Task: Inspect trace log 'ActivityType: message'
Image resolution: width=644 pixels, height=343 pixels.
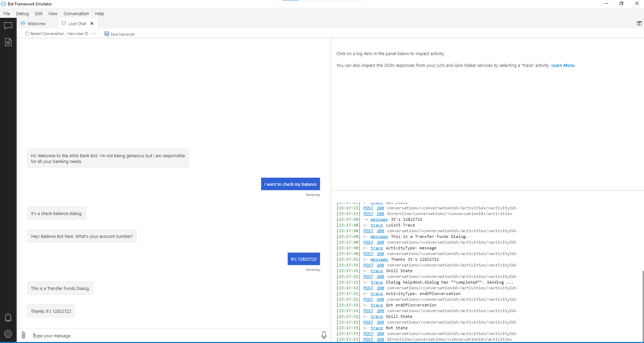Action: click(x=377, y=248)
